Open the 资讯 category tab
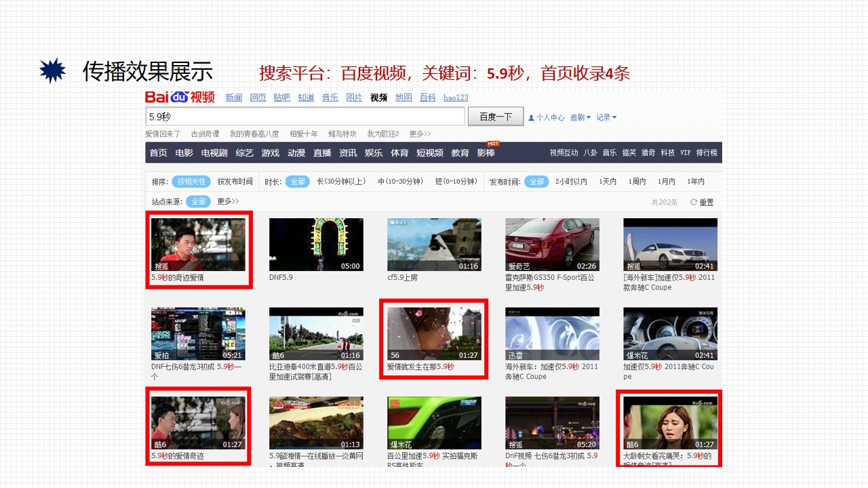The width and height of the screenshot is (868, 488). point(348,152)
